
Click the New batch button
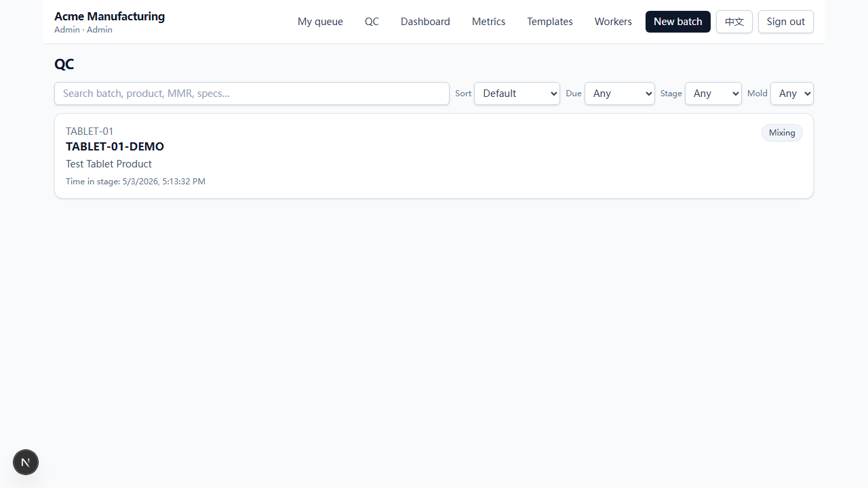(x=678, y=22)
